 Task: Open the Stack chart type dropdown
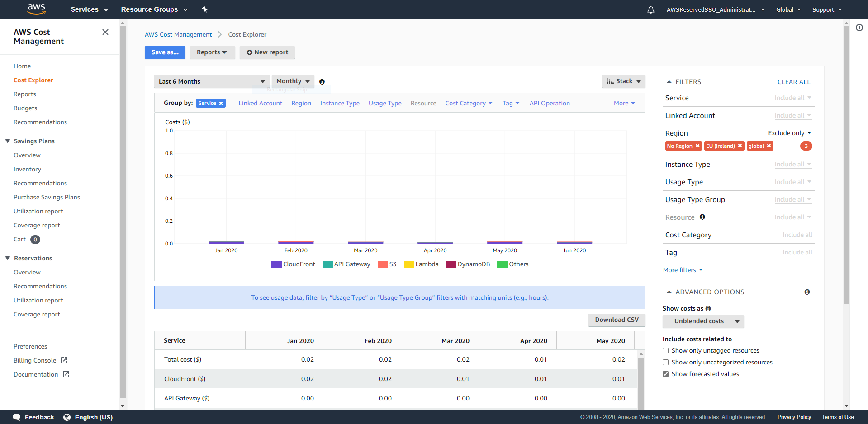click(624, 81)
